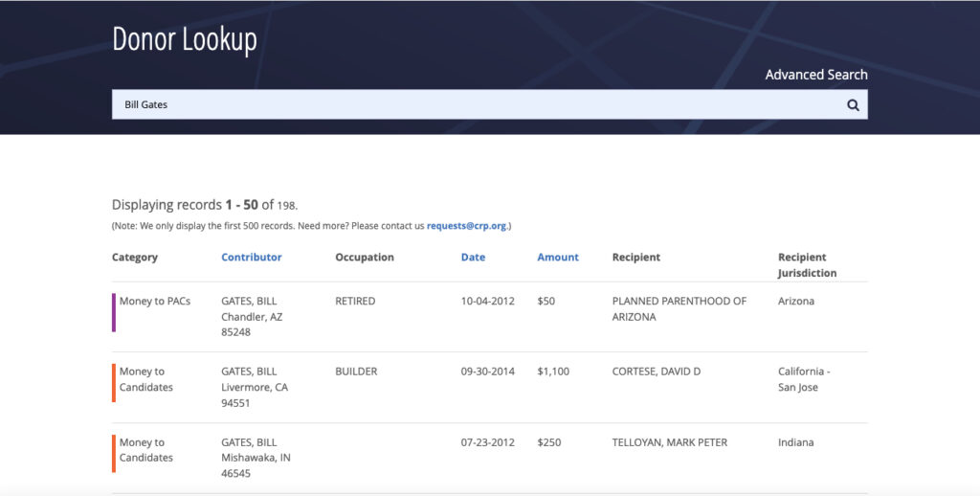Click the Indiana jurisdiction cell
980x496 pixels.
(x=795, y=442)
